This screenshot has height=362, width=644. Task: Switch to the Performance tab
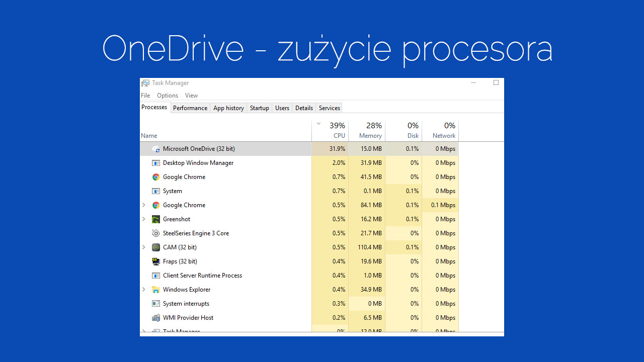(x=190, y=108)
